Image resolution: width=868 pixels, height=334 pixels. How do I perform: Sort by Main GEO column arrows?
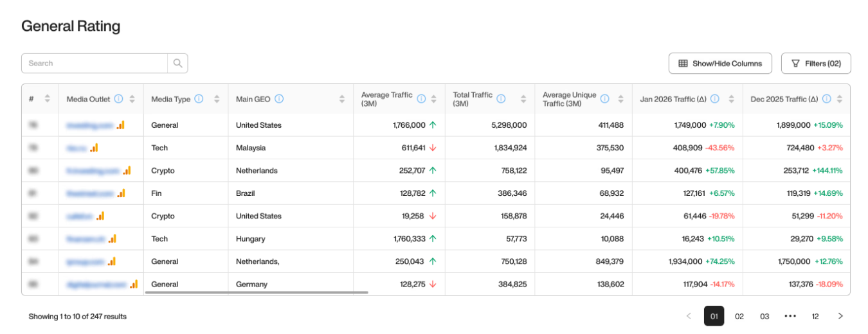[x=341, y=99]
